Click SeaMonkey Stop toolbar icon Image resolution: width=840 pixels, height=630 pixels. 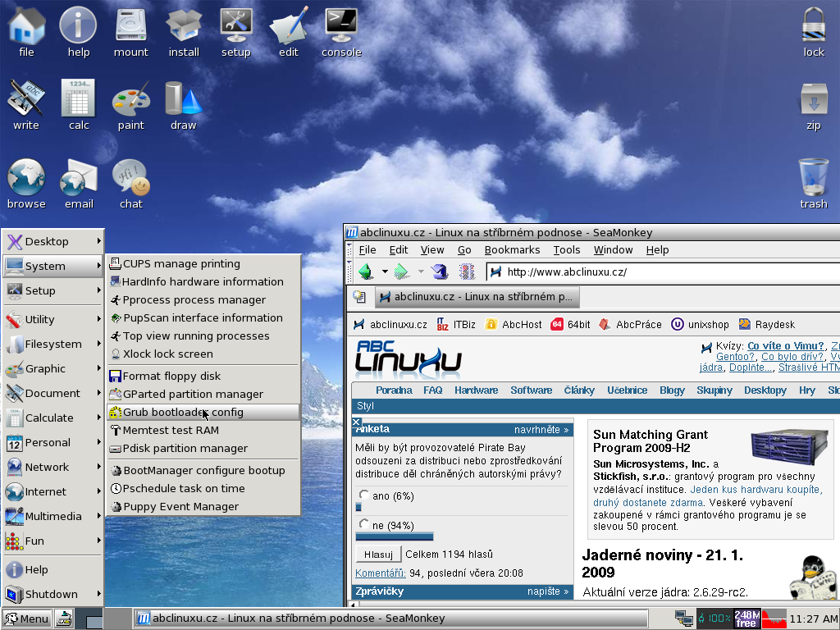coord(467,272)
